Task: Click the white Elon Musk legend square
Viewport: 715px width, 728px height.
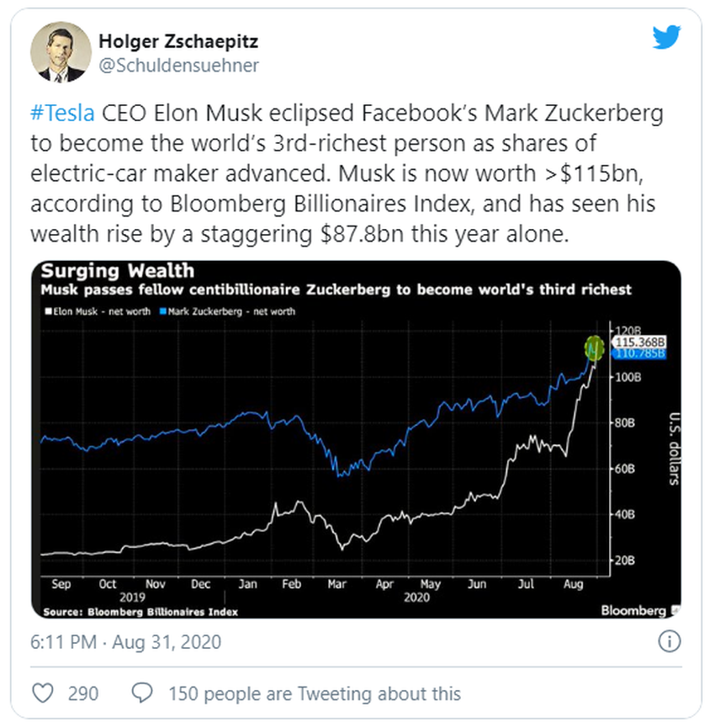Action: tap(45, 311)
